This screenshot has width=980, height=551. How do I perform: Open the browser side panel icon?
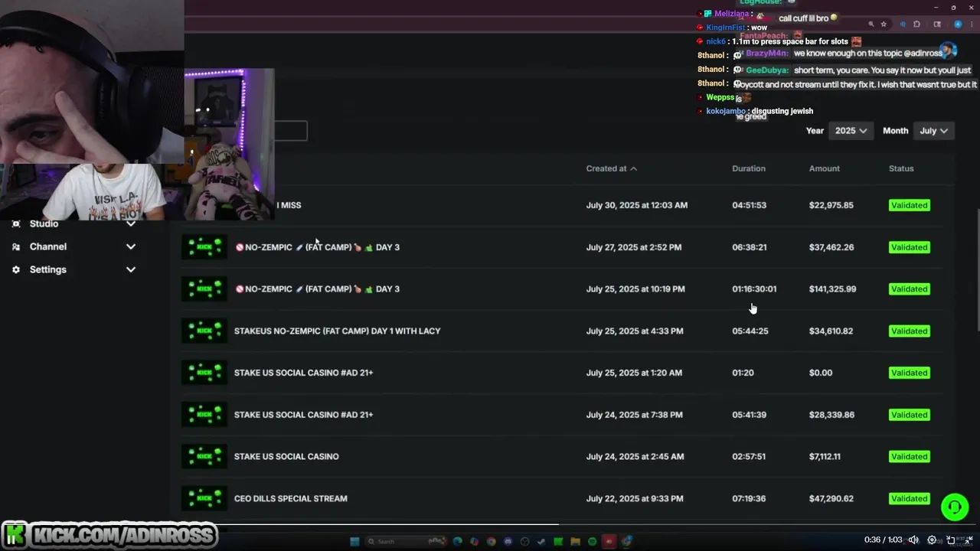[x=937, y=24]
